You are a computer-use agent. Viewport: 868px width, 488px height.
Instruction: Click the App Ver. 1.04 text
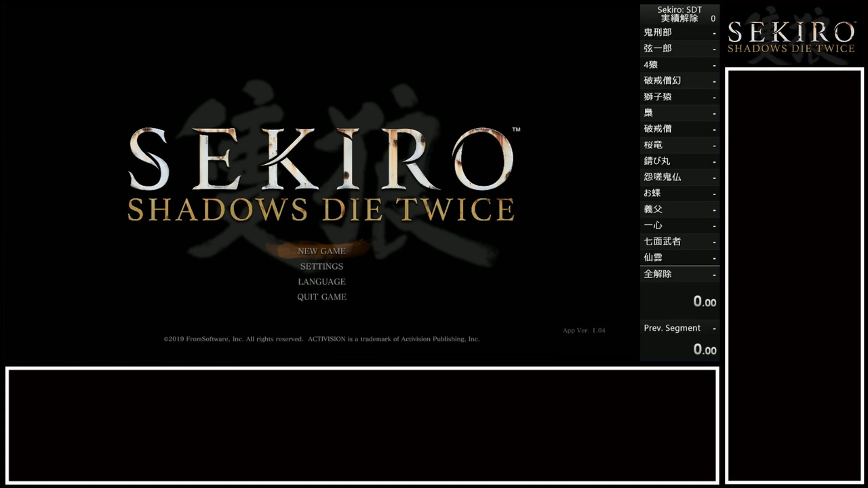584,331
